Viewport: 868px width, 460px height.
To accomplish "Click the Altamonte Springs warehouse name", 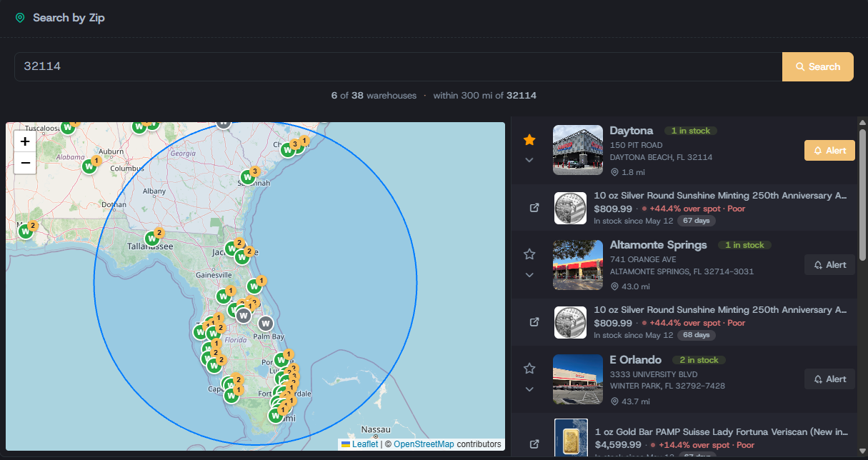I will (x=658, y=245).
